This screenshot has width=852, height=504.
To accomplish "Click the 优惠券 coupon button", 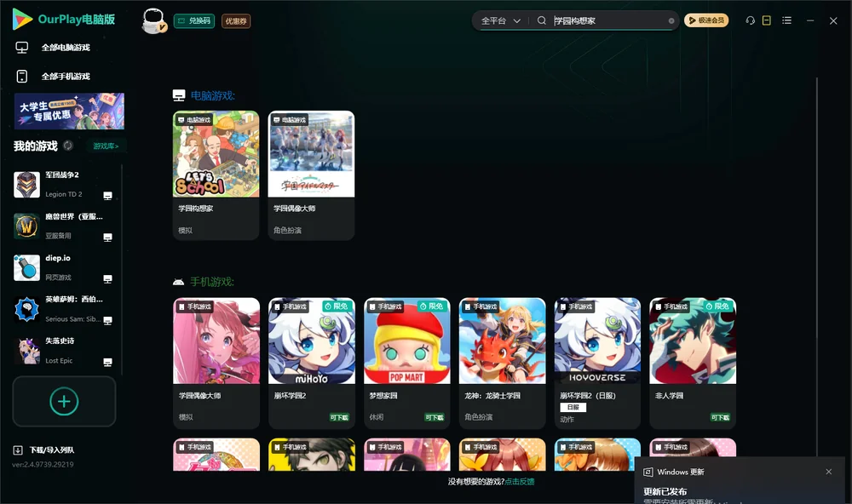I will point(236,21).
